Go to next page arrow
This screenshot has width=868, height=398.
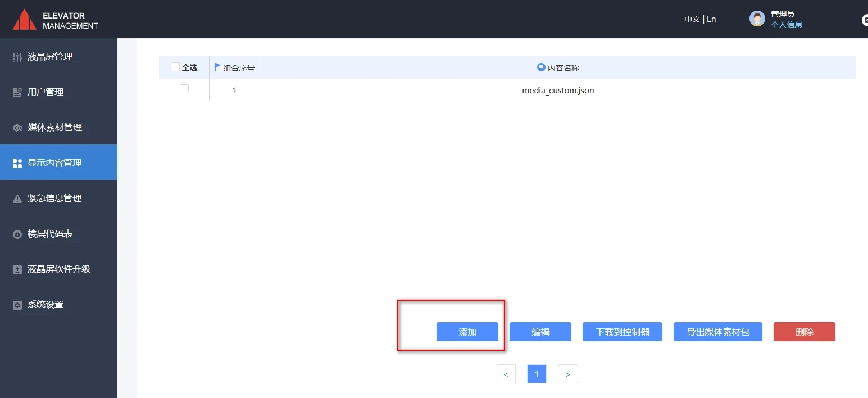click(568, 374)
